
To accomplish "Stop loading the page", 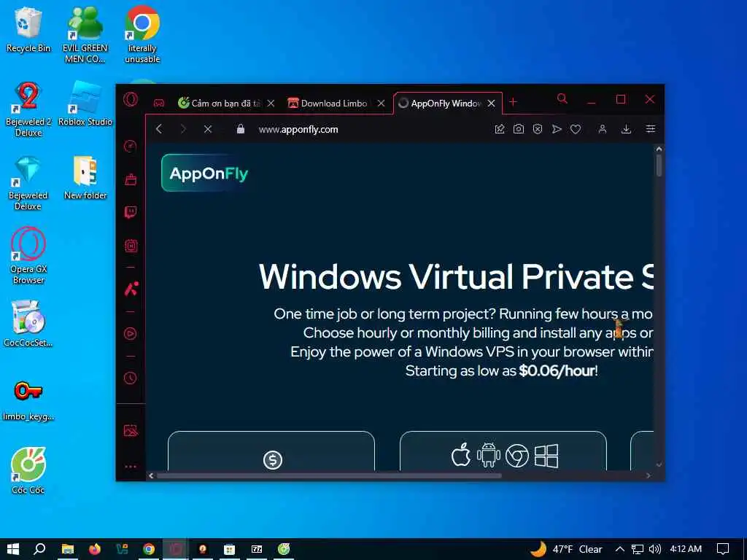I will click(x=208, y=129).
